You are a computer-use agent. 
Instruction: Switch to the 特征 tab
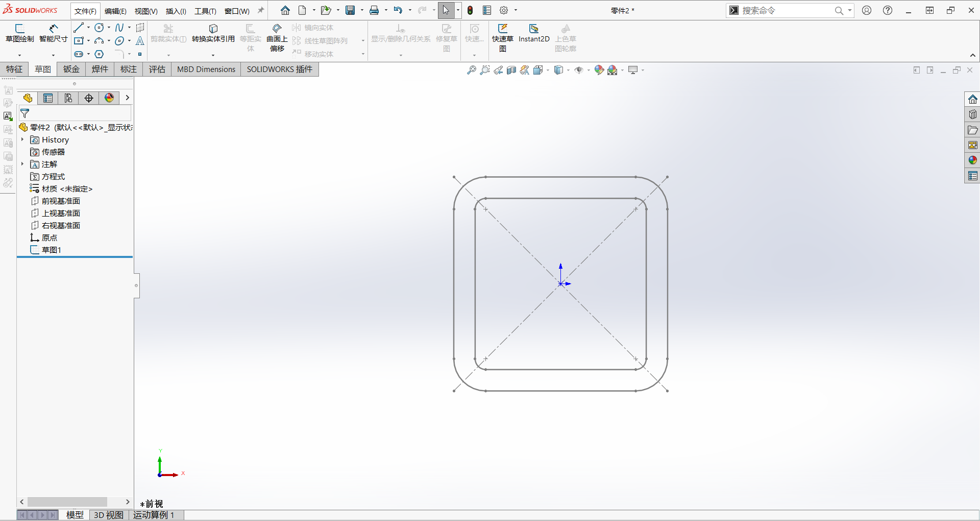click(14, 69)
